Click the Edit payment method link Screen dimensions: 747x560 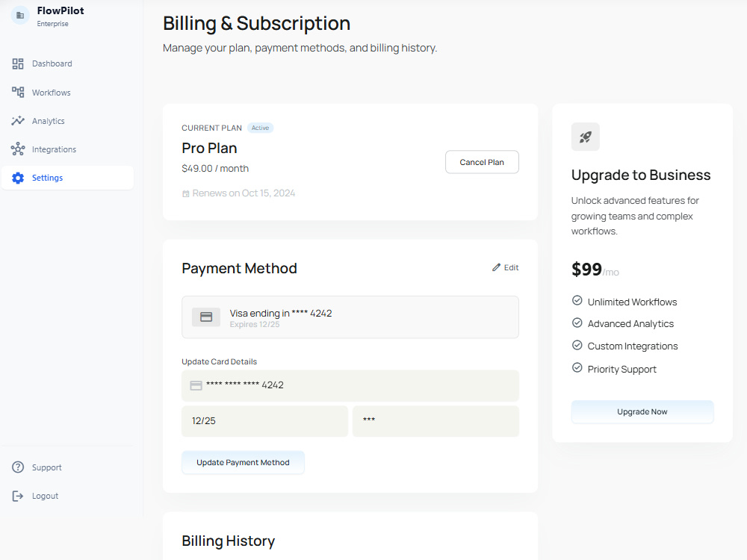[506, 267]
